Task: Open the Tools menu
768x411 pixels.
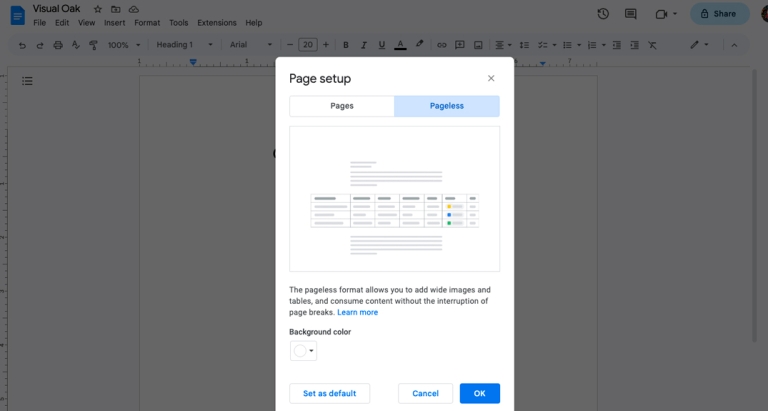Action: click(179, 23)
